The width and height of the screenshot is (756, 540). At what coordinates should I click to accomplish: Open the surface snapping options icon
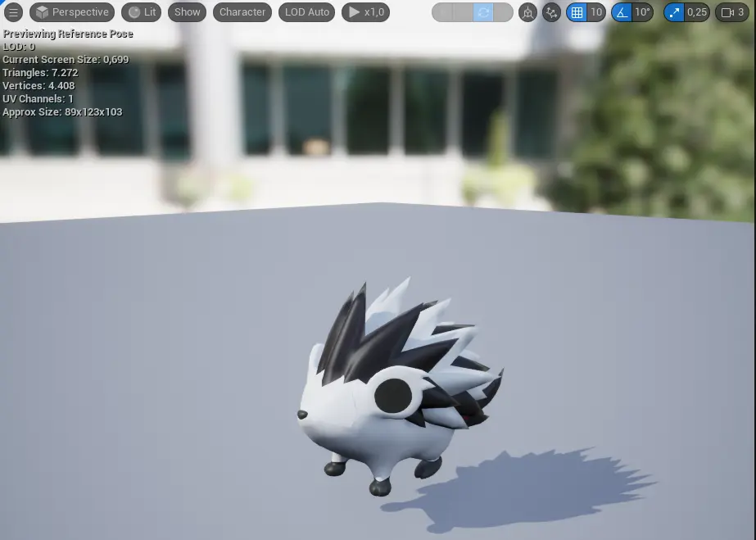551,12
